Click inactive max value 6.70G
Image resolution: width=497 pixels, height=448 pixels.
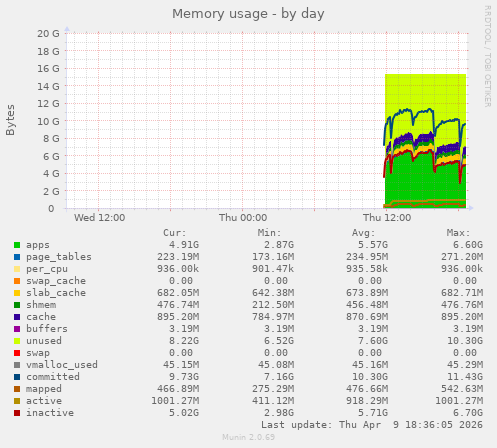(468, 413)
